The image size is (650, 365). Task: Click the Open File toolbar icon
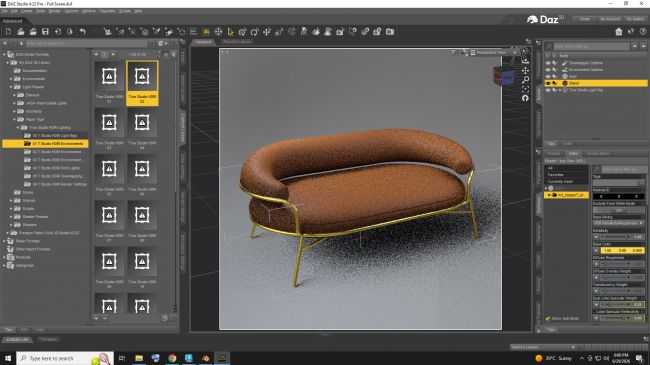point(21,32)
